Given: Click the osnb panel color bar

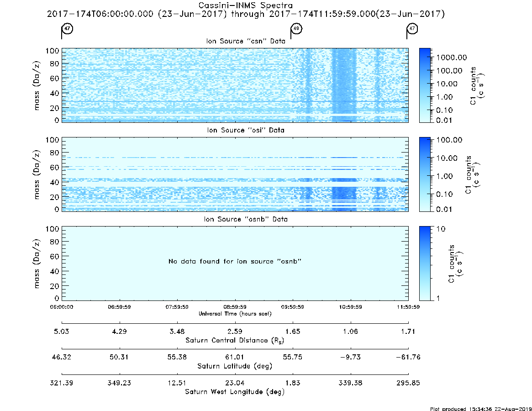Looking at the screenshot, I should pos(425,263).
